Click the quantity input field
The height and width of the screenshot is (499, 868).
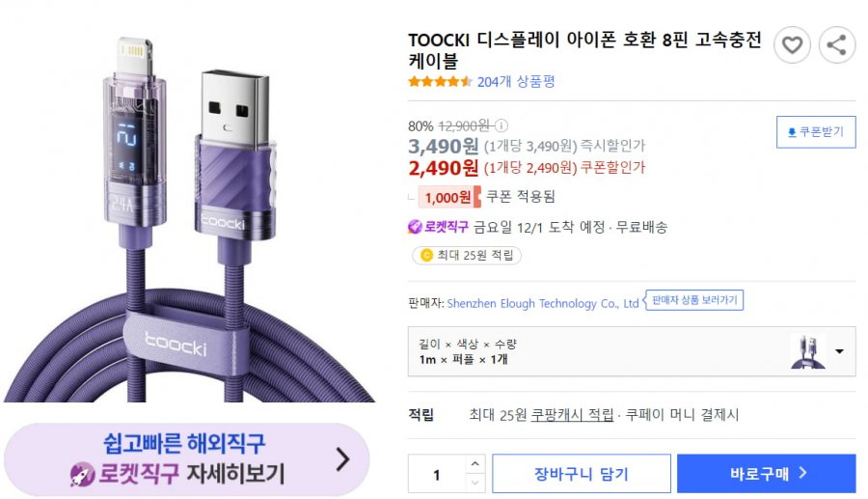(437, 474)
